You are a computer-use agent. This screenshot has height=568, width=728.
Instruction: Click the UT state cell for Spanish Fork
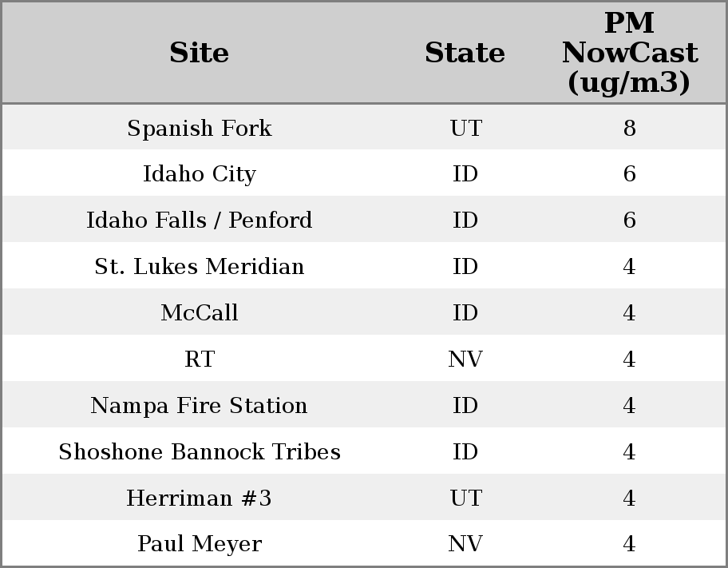(x=465, y=129)
